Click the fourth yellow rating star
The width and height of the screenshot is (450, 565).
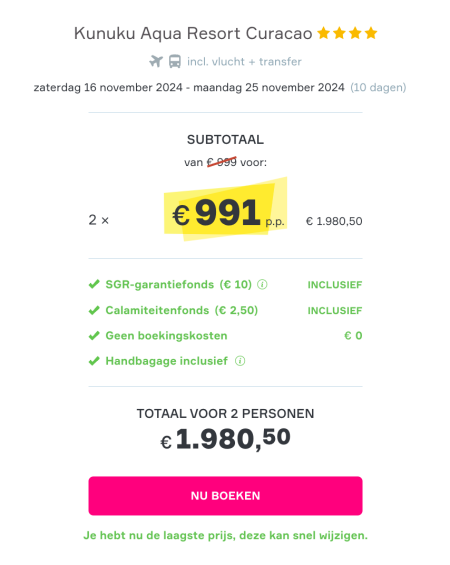point(371,33)
